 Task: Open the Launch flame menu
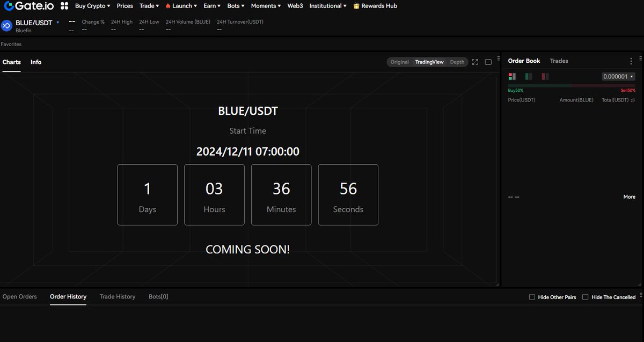pos(181,6)
